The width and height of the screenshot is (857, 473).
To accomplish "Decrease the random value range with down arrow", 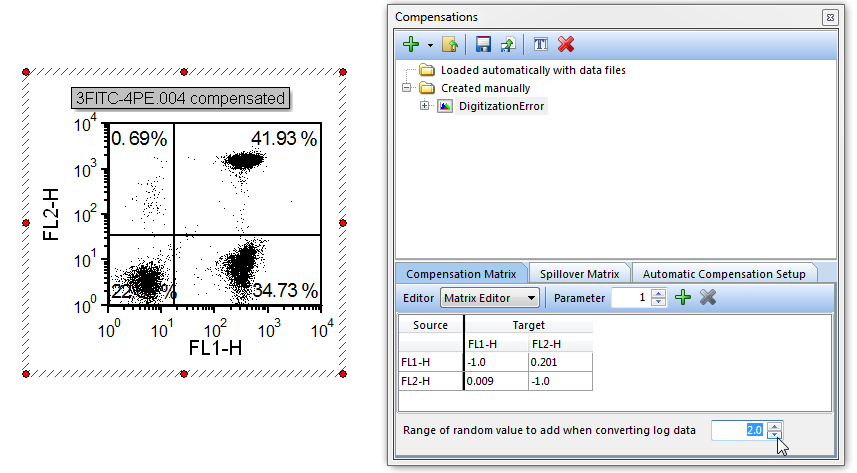I will coord(774,435).
